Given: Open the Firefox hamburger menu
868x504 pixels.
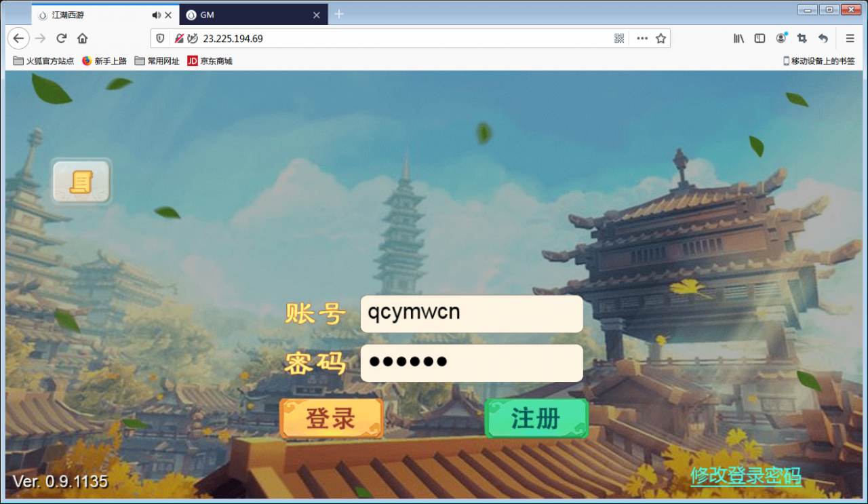Looking at the screenshot, I should coord(850,39).
